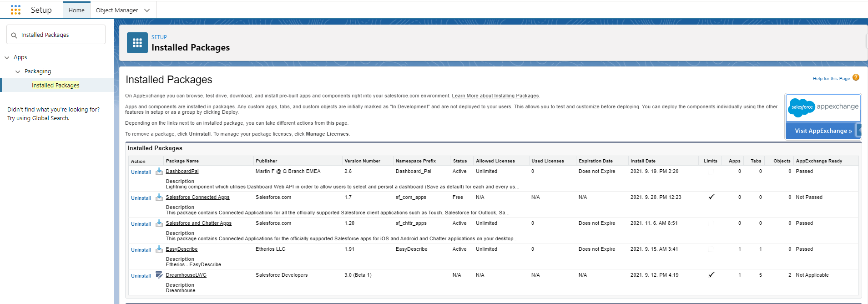The width and height of the screenshot is (868, 304).
Task: Click the Publisher column header
Action: [x=266, y=161]
